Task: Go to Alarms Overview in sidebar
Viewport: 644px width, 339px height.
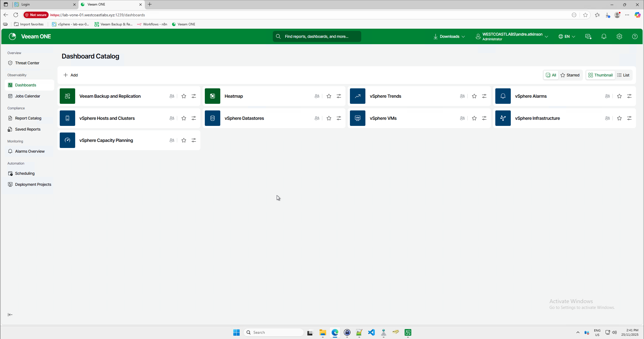Action: pos(30,151)
